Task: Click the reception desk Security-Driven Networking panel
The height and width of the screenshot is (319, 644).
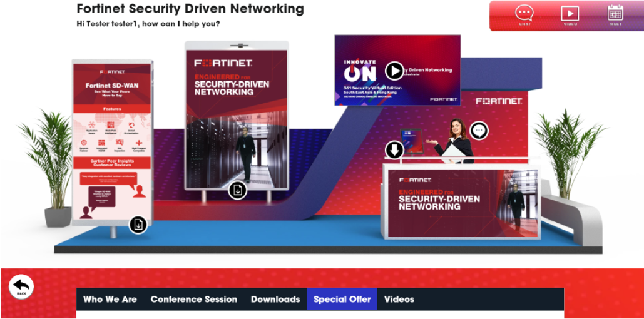Action: 463,203
